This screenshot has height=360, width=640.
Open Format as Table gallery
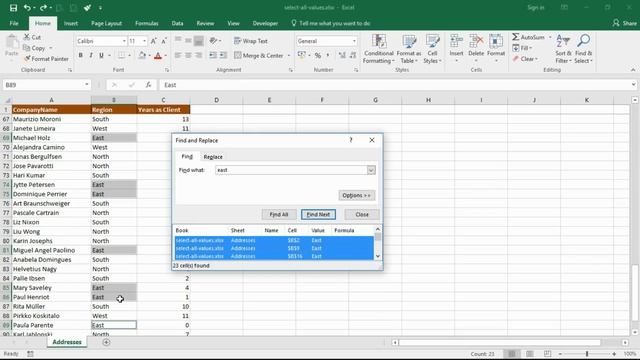(409, 49)
